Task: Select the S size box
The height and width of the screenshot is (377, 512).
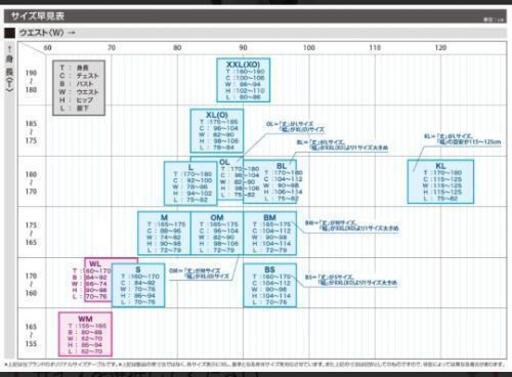Action: [x=138, y=285]
